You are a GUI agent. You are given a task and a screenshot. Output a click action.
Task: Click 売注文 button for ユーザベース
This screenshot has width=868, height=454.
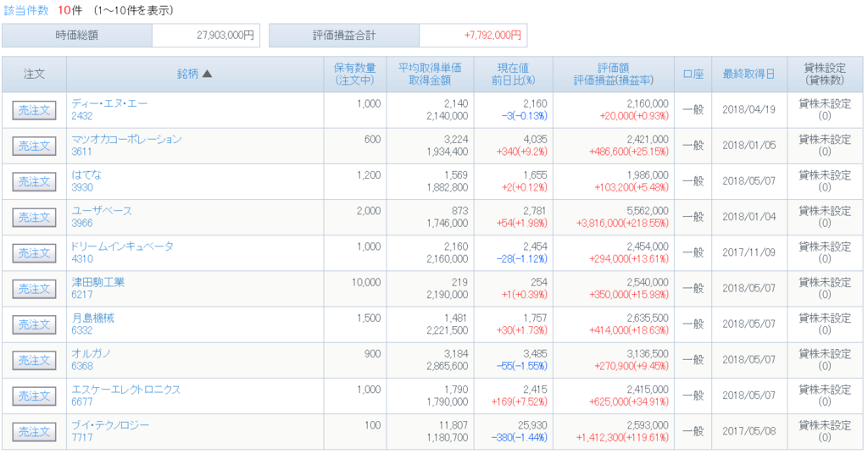(34, 218)
